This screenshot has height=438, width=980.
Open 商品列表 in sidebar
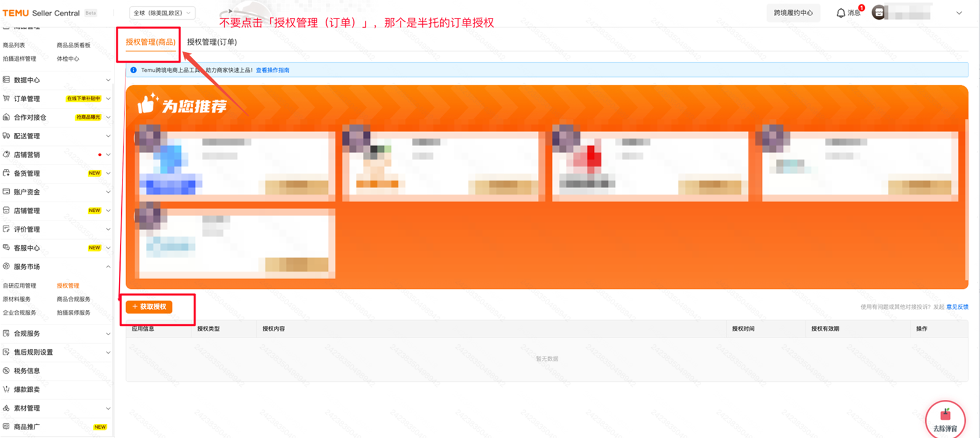[x=14, y=46]
